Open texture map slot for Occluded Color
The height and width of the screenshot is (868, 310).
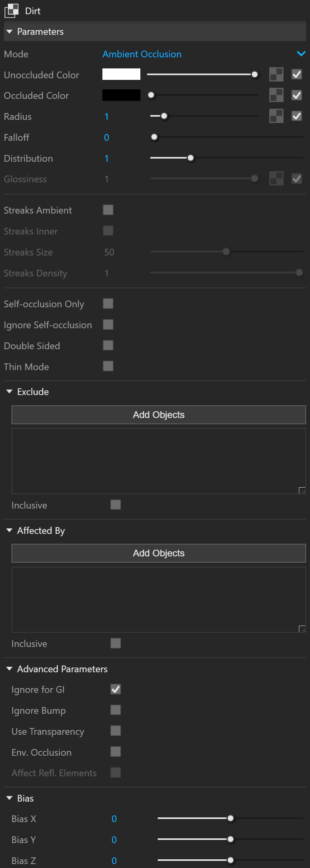click(x=276, y=95)
